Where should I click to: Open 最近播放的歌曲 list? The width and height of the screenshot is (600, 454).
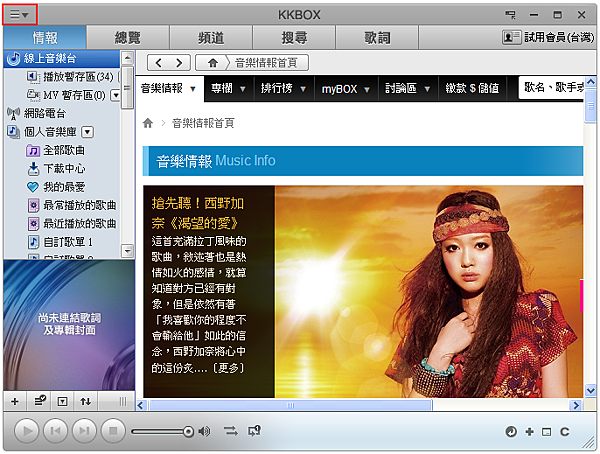pyautogui.click(x=79, y=224)
